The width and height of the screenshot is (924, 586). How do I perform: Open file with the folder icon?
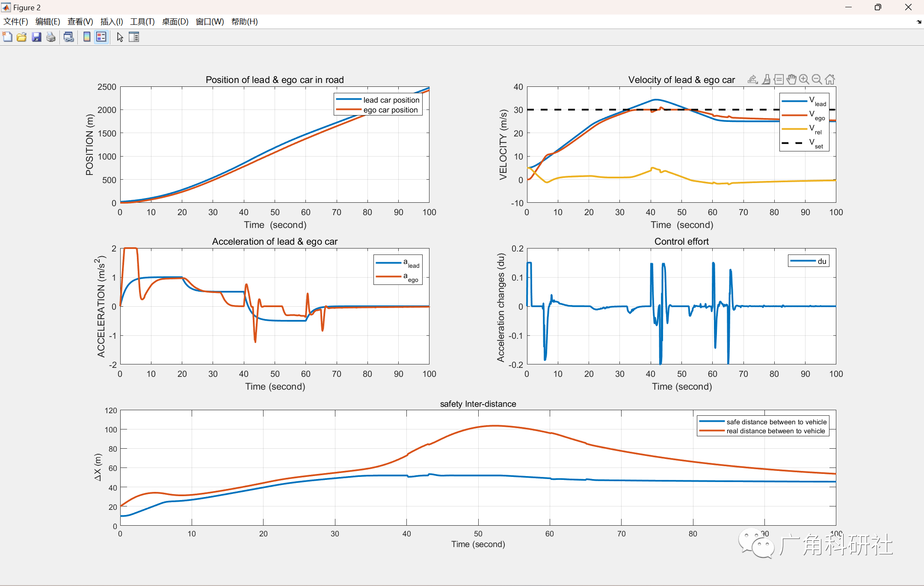pos(22,37)
